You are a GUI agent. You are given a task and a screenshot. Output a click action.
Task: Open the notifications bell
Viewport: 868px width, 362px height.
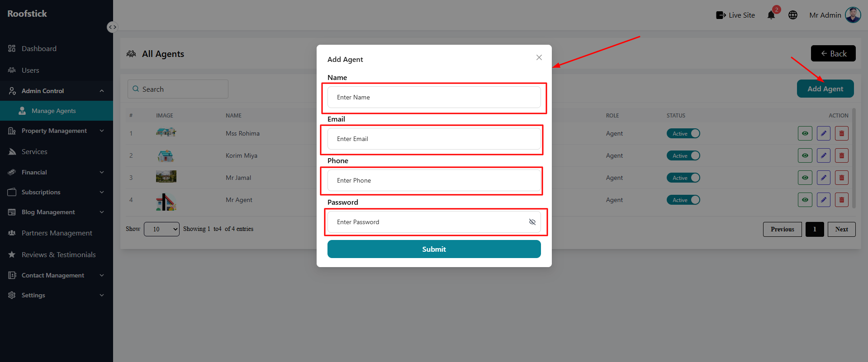tap(771, 15)
